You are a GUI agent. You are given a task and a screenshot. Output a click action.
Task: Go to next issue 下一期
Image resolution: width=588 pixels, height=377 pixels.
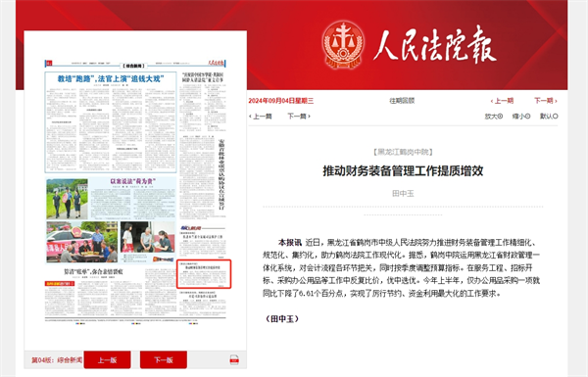point(546,101)
